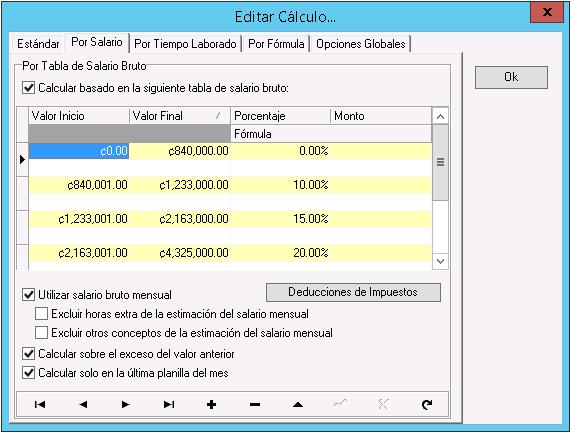This screenshot has width=571, height=434.
Task: Open the Opciones Globales tab
Action: point(361,44)
